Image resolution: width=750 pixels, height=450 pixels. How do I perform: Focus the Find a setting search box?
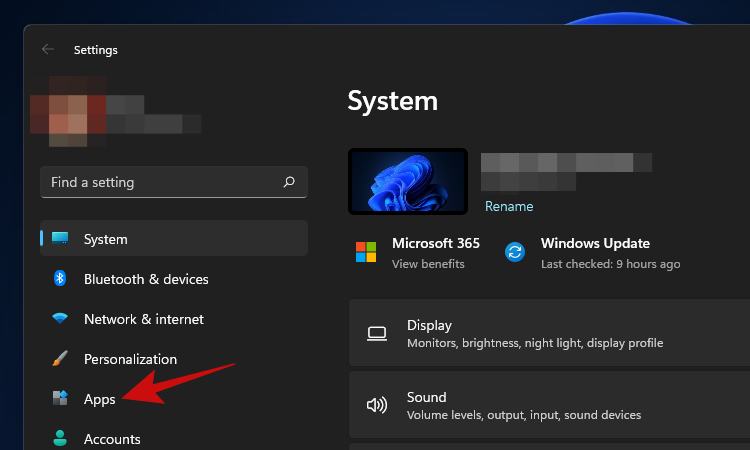coord(160,182)
